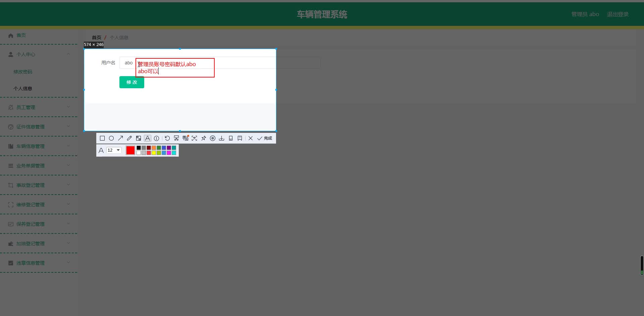This screenshot has height=316, width=644.
Task: Expand the 维修登记管理 menu
Action: (x=39, y=205)
